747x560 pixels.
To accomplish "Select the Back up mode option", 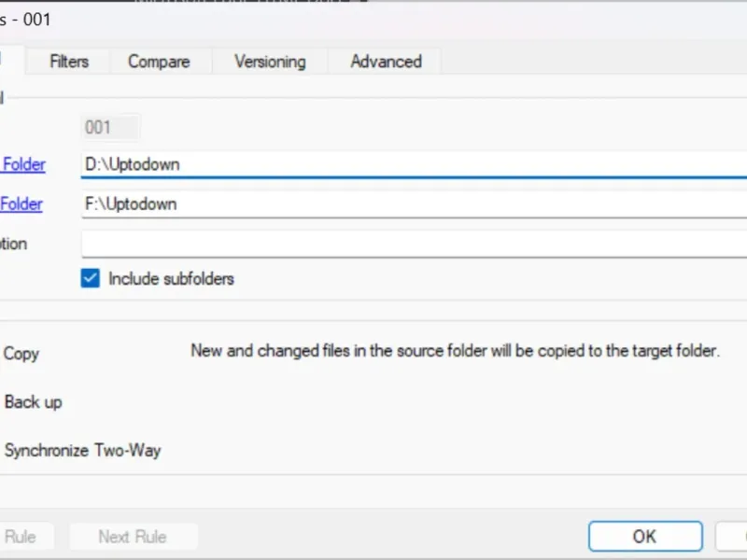I will (33, 402).
